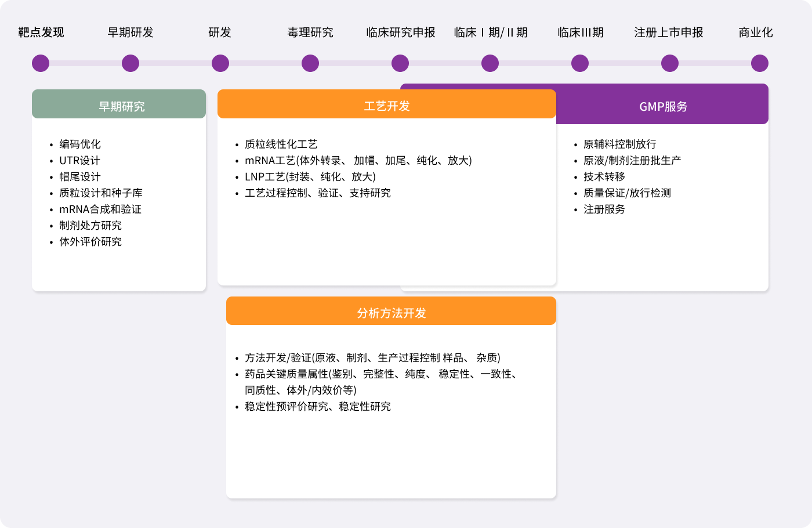
Task: Click the 注册上市申报 timeline dot
Action: (x=670, y=63)
